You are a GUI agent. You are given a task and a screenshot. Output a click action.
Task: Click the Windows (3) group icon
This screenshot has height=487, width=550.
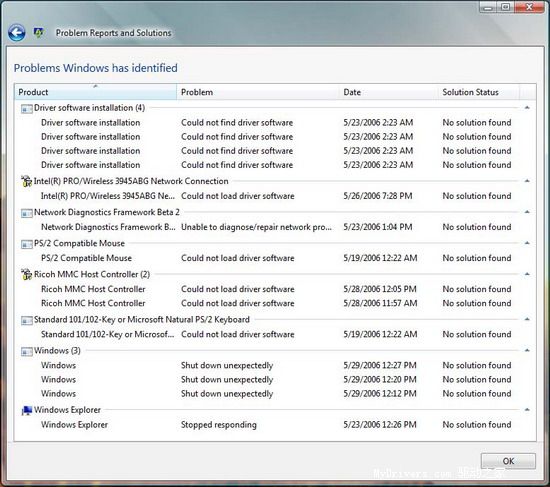27,351
